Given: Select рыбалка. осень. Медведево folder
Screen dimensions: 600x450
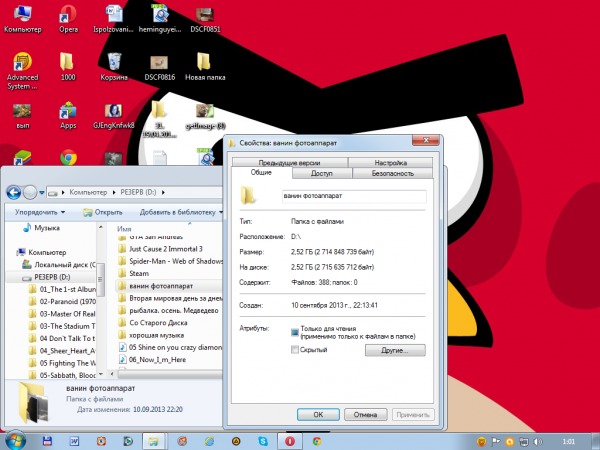Looking at the screenshot, I should pyautogui.click(x=169, y=310).
